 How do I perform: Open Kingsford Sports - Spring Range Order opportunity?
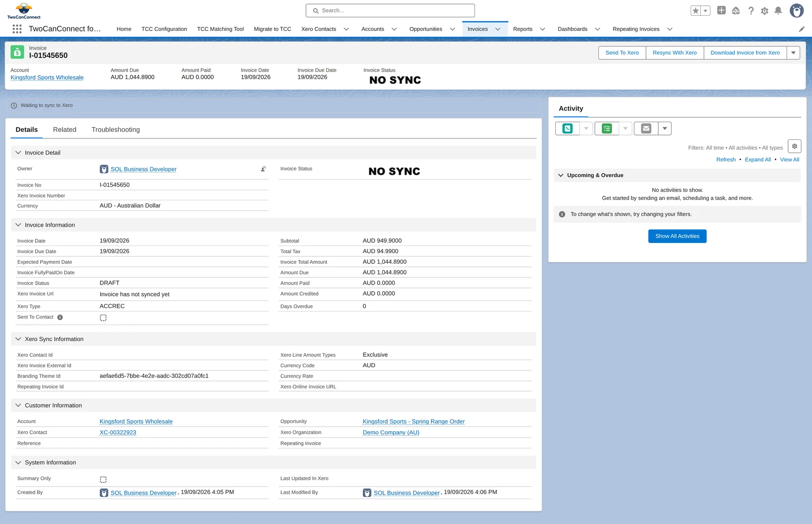pyautogui.click(x=414, y=422)
